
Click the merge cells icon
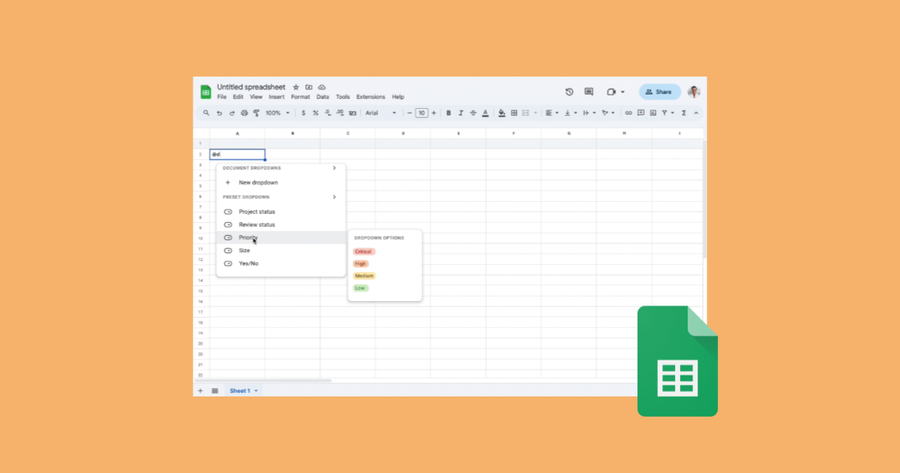pos(526,113)
